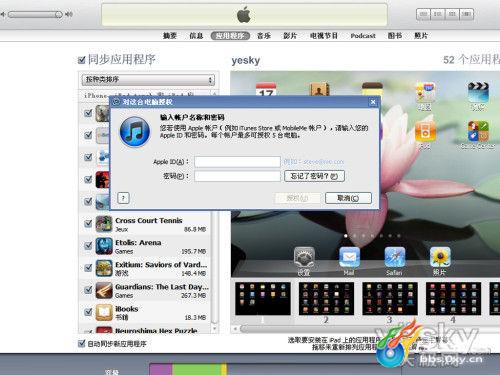Click the volume speaker icon at slider end
The image size is (500, 375).
[x=69, y=14]
